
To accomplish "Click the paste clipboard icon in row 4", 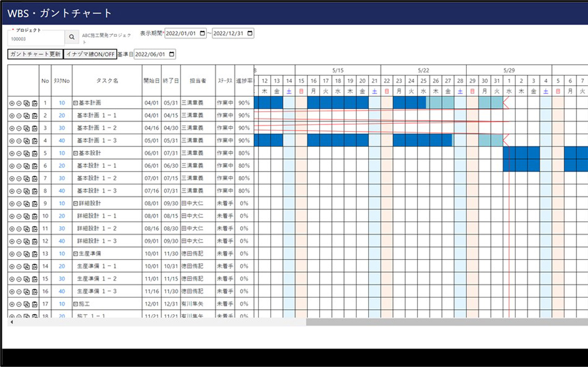I will coord(34,141).
